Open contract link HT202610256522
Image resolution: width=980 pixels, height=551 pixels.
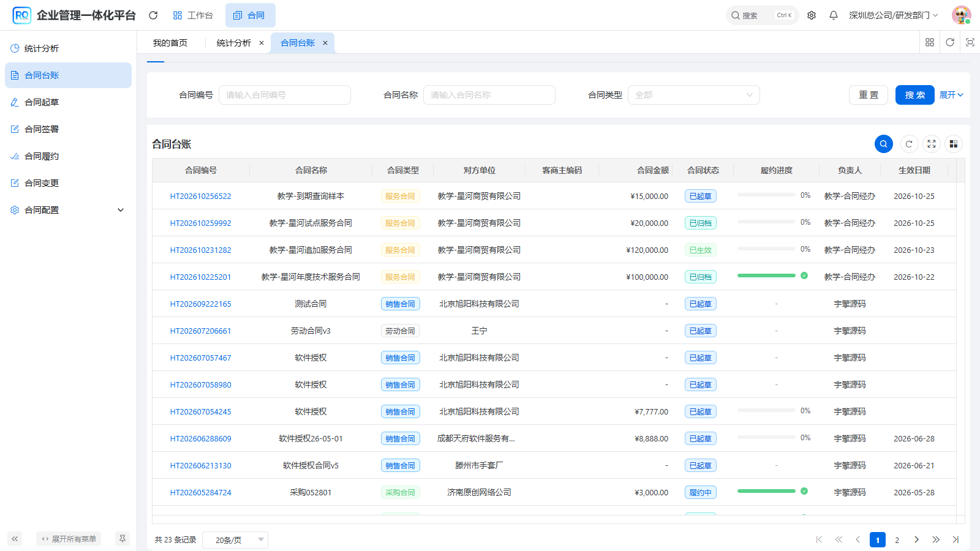click(201, 197)
